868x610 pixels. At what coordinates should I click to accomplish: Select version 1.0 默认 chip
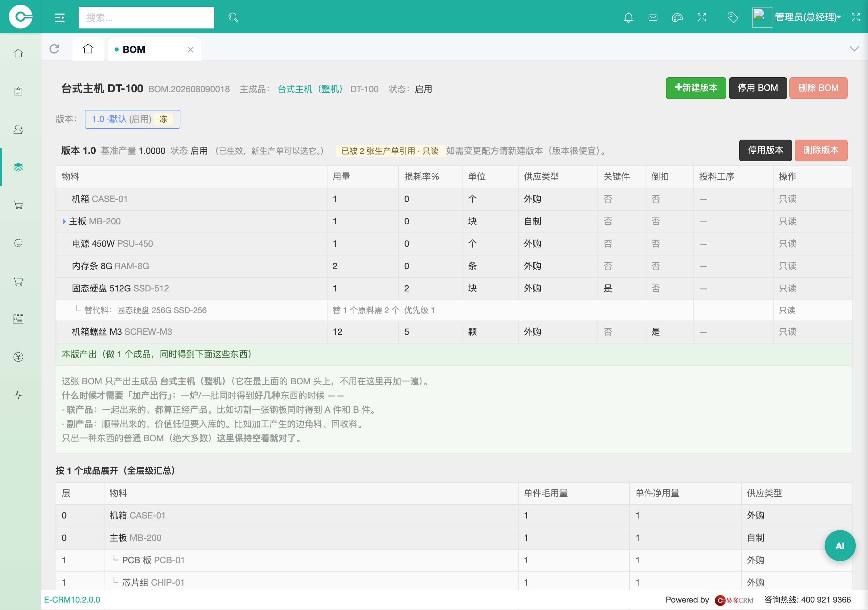[132, 119]
